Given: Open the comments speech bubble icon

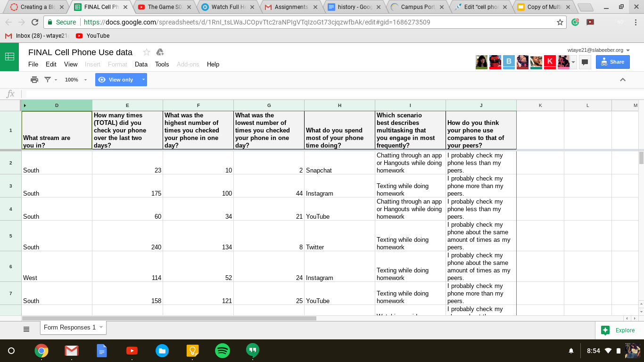Looking at the screenshot, I should (585, 62).
